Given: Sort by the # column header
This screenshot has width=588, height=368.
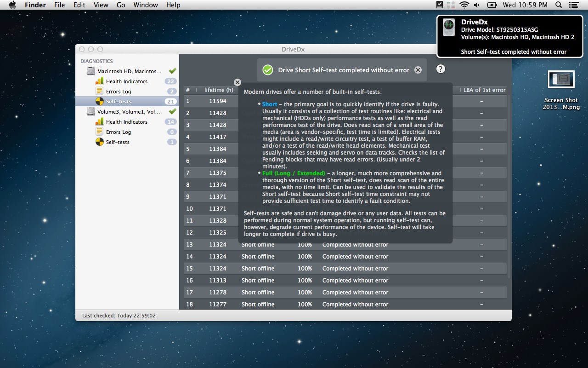Looking at the screenshot, I should tap(189, 90).
